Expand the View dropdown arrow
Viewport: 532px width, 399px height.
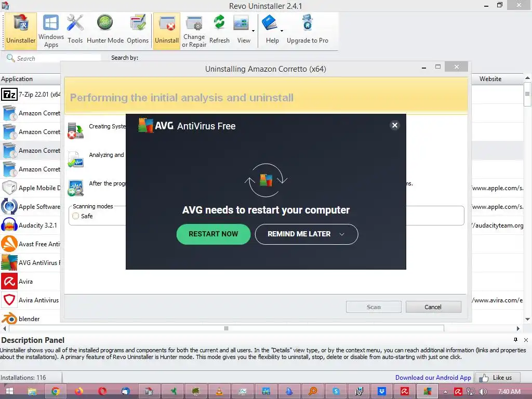[253, 31]
